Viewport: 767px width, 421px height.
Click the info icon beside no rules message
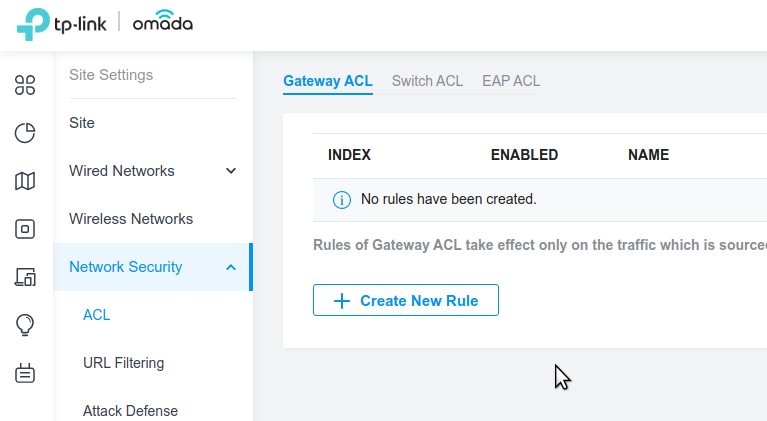tap(342, 199)
